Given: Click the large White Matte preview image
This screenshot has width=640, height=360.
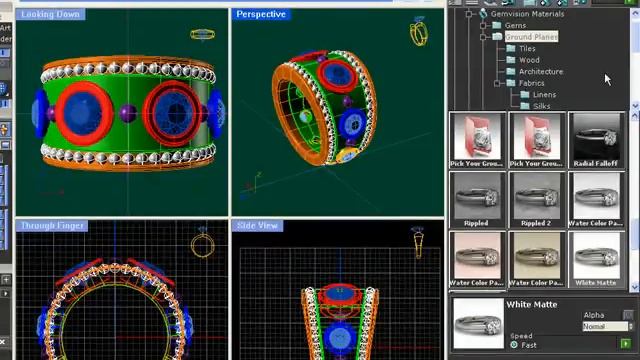Looking at the screenshot, I should pyautogui.click(x=478, y=323).
